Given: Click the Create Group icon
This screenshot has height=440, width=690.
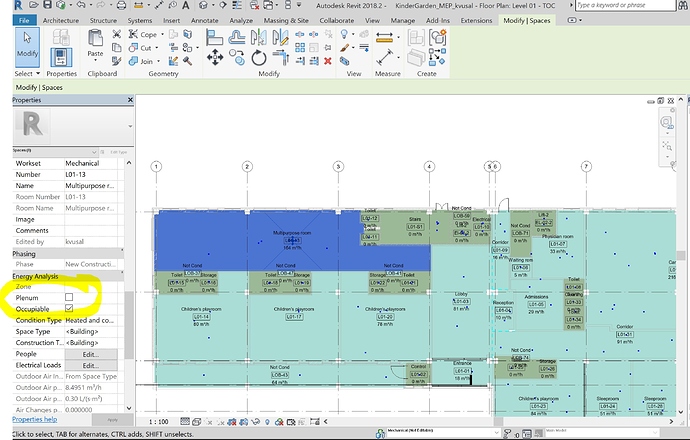Looking at the screenshot, I should [438, 38].
